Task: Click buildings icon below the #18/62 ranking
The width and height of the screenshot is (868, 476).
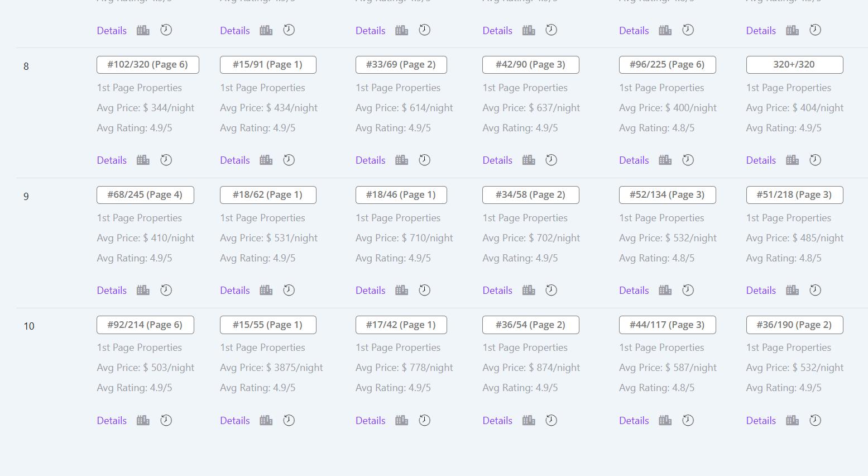Action: (266, 291)
